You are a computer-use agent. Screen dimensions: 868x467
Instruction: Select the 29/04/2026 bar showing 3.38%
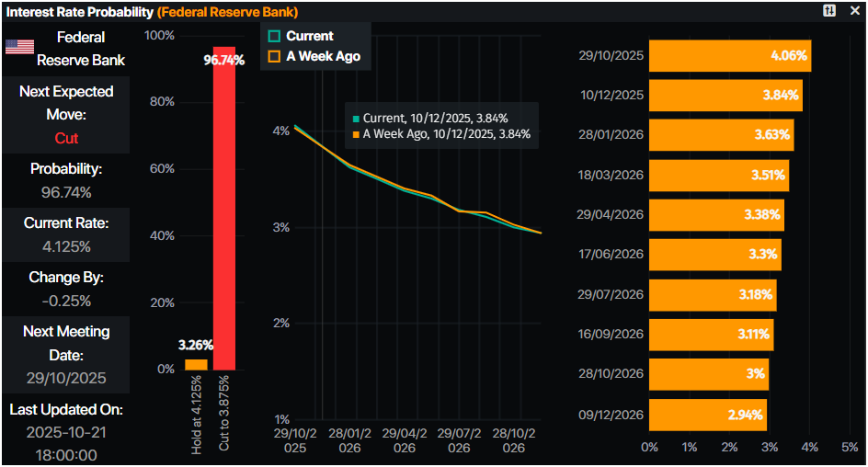click(716, 215)
